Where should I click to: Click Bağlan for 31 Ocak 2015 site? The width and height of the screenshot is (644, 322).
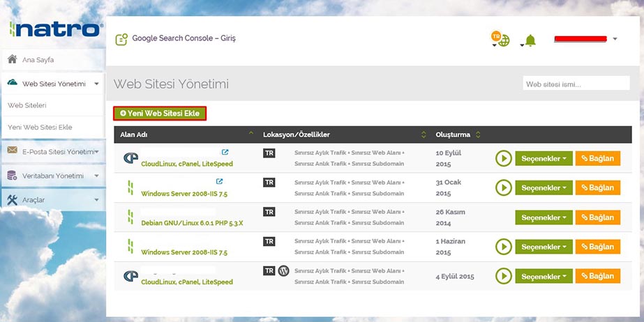click(x=597, y=188)
